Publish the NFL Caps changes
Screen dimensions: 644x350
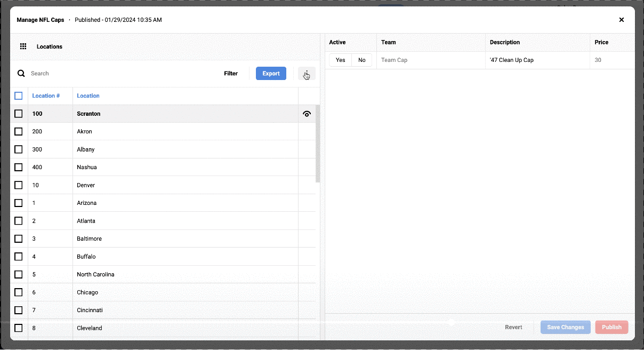(611, 327)
